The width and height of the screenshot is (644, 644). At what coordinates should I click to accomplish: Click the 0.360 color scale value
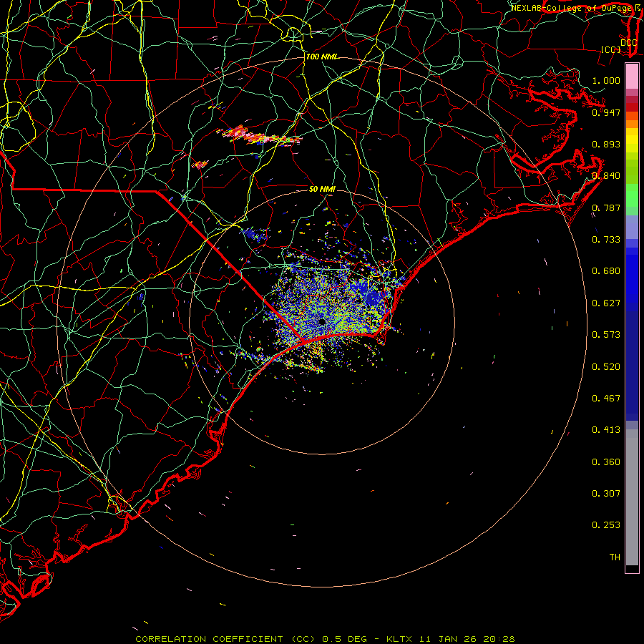point(606,462)
